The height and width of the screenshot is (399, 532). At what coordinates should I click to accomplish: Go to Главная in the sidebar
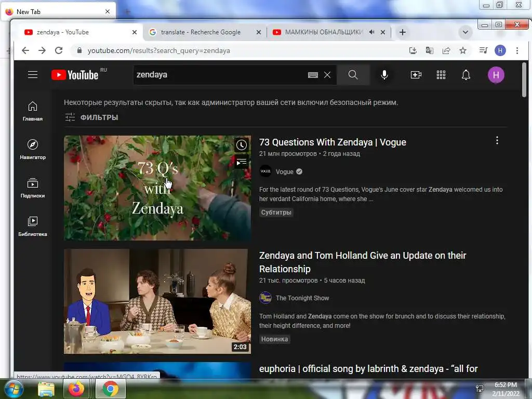coord(33,111)
